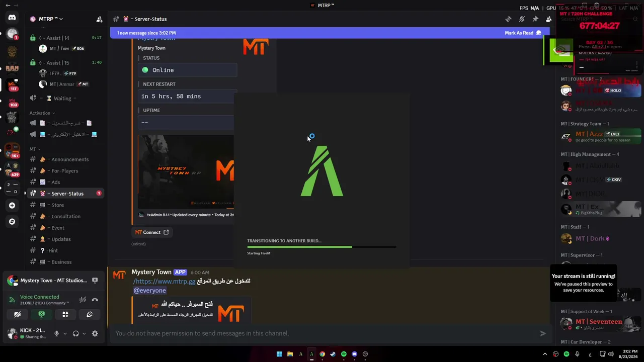Open Google Chrome from taskbar
644x362 pixels.
click(x=322, y=354)
